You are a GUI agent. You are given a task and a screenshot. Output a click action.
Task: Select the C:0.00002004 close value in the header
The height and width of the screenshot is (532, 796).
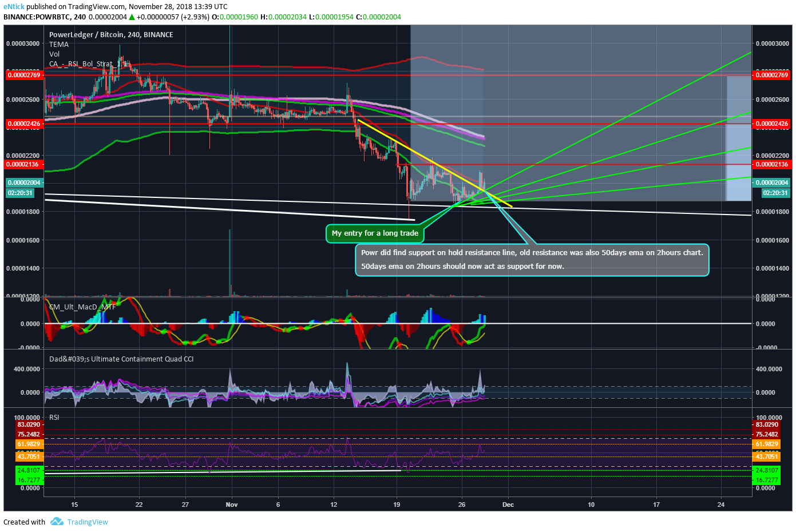[378, 17]
